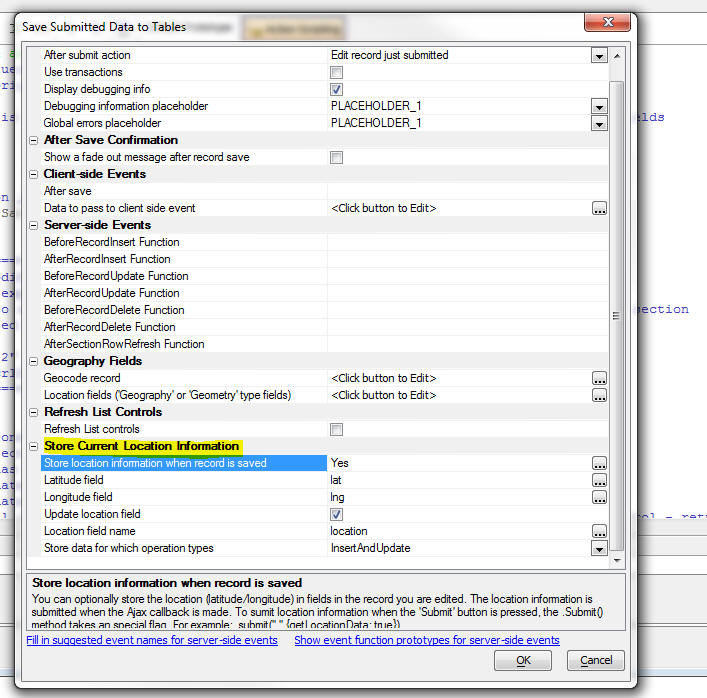Toggle Use transactions checkbox
This screenshot has height=698, width=707.
336,72
